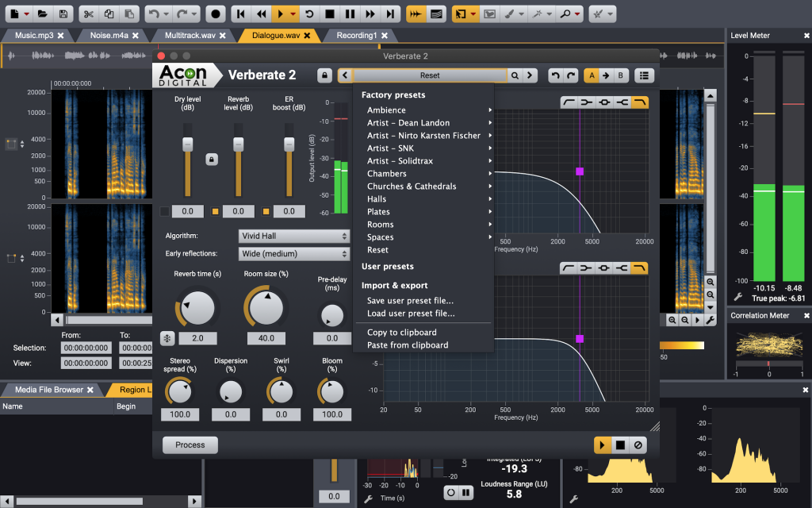Click the Verberate bypass button
Viewport: 812px width, 508px height.
(x=638, y=445)
